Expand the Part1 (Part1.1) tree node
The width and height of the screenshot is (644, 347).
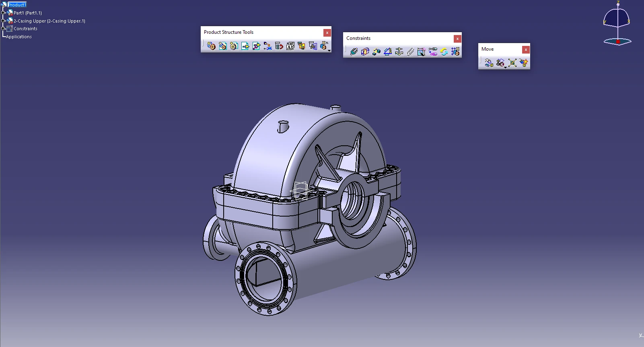tap(3, 13)
